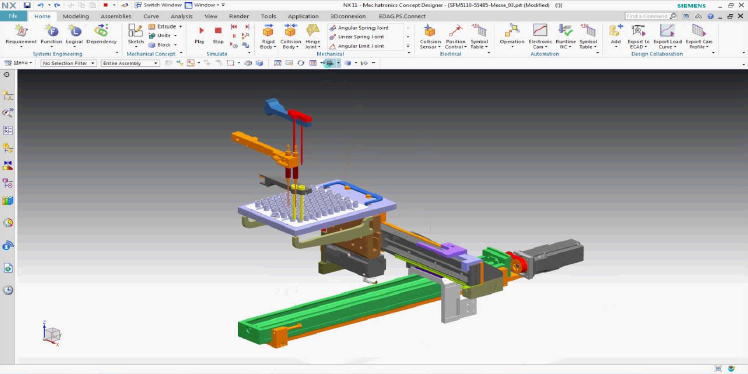Stop the running simulation

click(218, 34)
